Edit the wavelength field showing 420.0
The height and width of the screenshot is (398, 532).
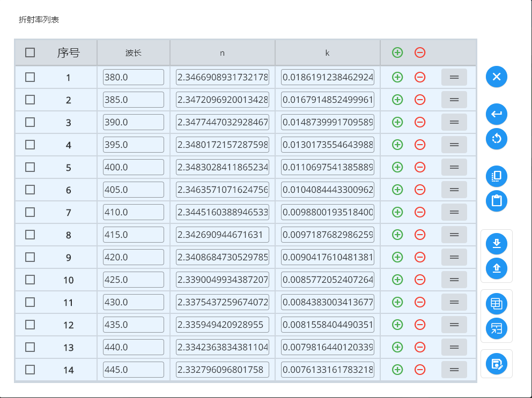pyautogui.click(x=132, y=257)
